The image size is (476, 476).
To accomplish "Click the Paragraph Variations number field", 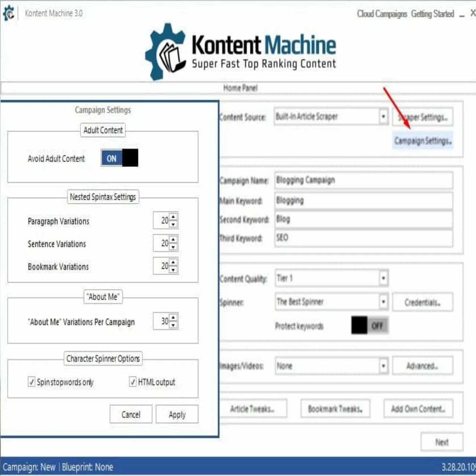I will coord(161,221).
